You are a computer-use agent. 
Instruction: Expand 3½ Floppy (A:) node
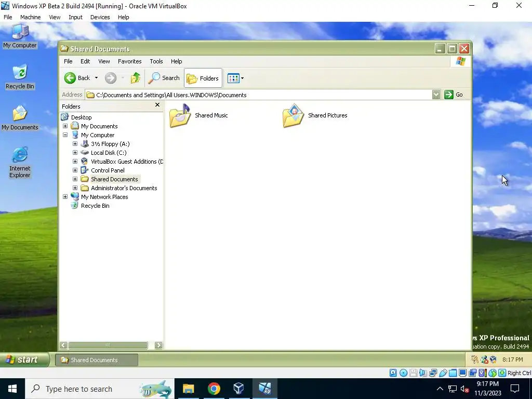tap(75, 143)
